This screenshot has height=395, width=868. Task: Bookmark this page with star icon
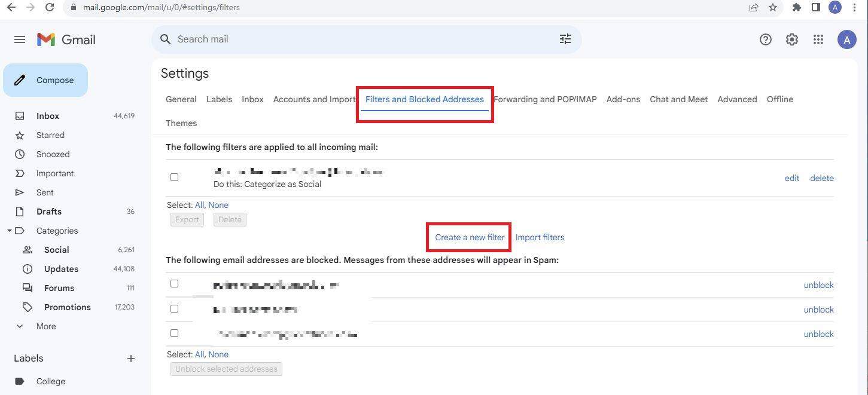772,8
